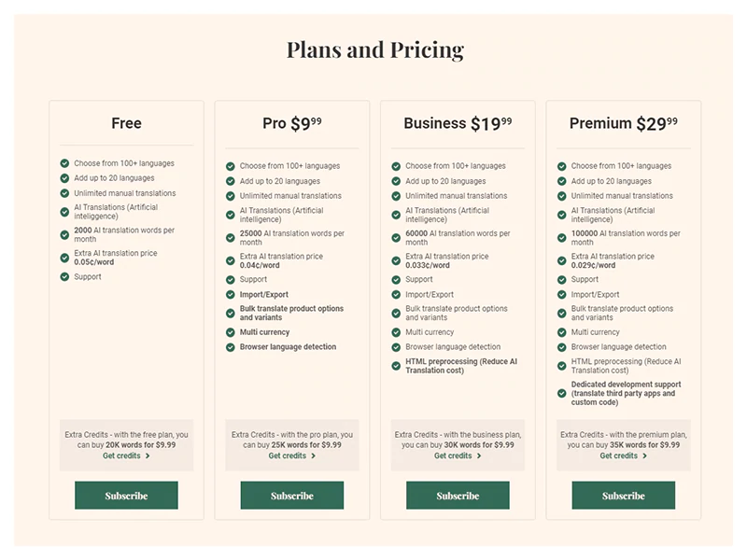Screen dimensions: 747x560
Task: Click check icon next to Pro Import/Export
Action: [x=230, y=295]
